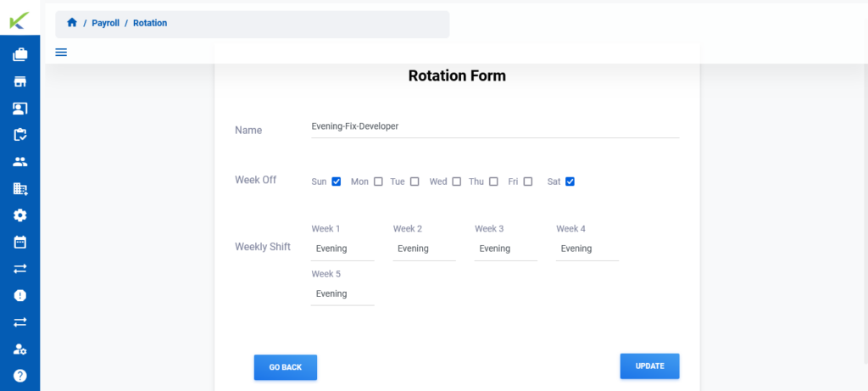868x391 pixels.
Task: Uncheck the Sat week off checkbox
Action: click(570, 182)
